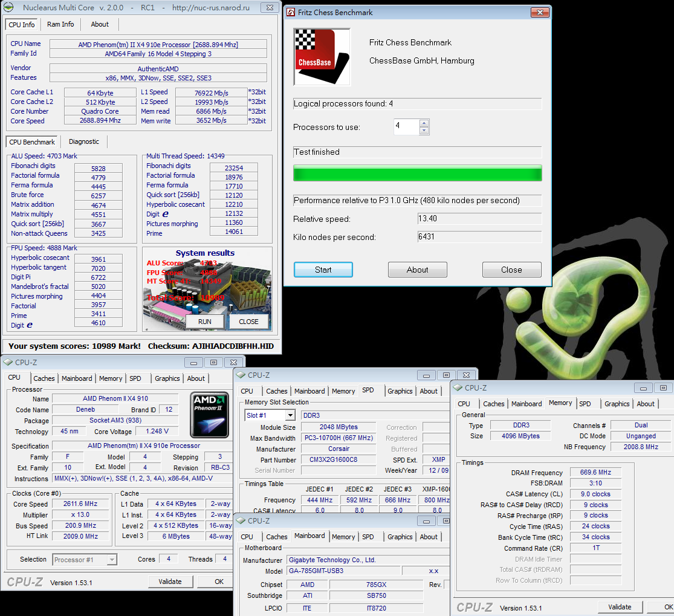Increase processors to use with up arrow
The width and height of the screenshot is (674, 616).
[424, 123]
